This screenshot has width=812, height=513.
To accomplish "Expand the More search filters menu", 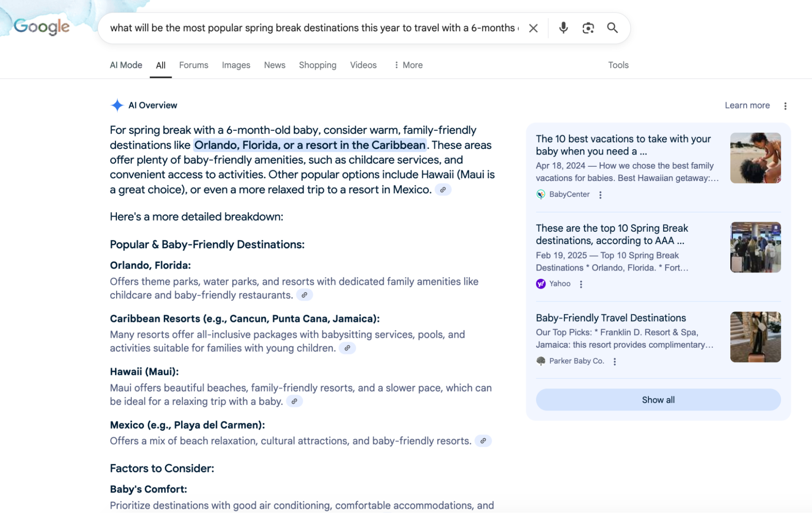I will (x=409, y=65).
